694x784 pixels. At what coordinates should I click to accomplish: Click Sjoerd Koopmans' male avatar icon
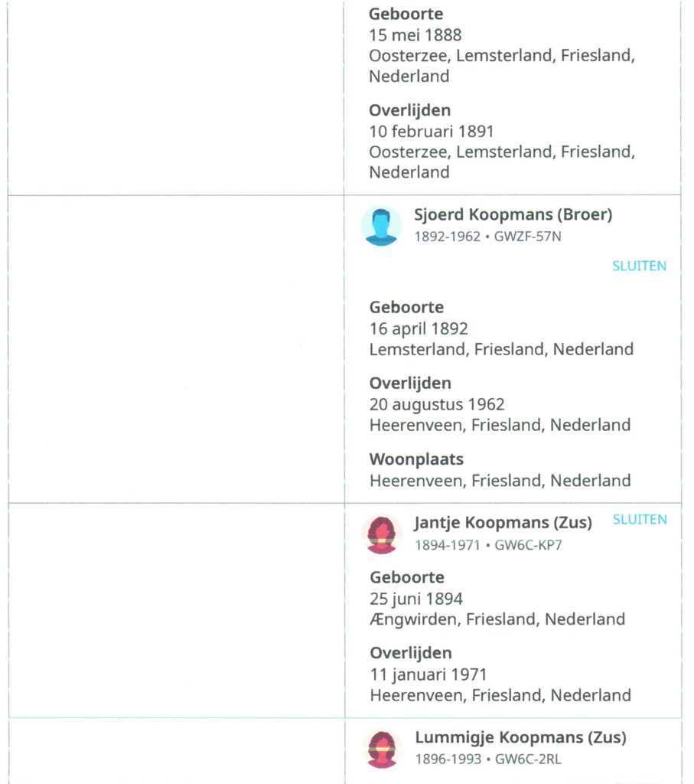pyautogui.click(x=381, y=226)
